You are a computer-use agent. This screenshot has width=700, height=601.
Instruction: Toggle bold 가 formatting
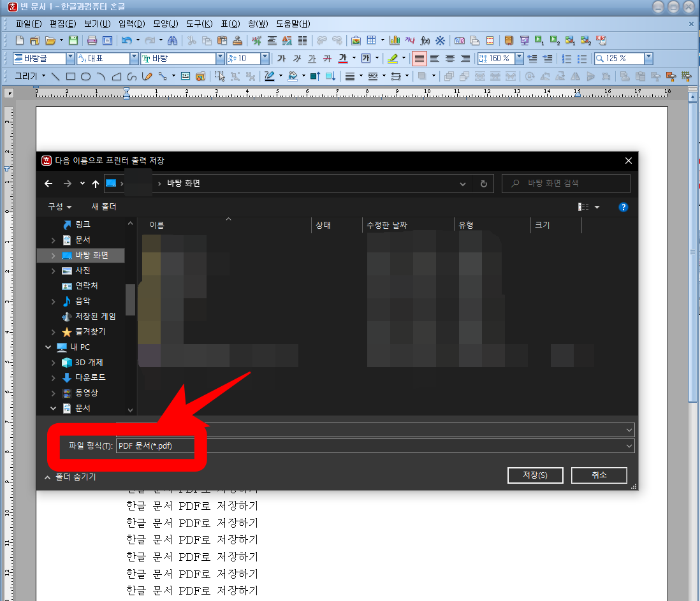tap(281, 59)
